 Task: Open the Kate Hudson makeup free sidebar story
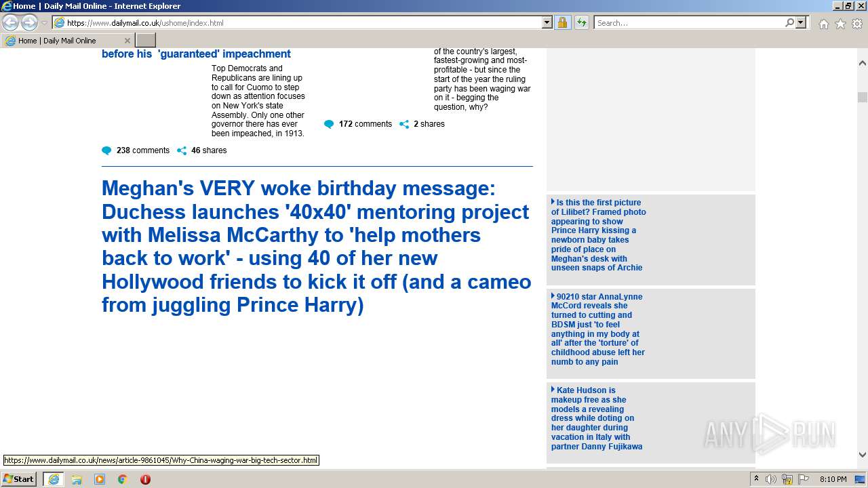click(x=597, y=418)
